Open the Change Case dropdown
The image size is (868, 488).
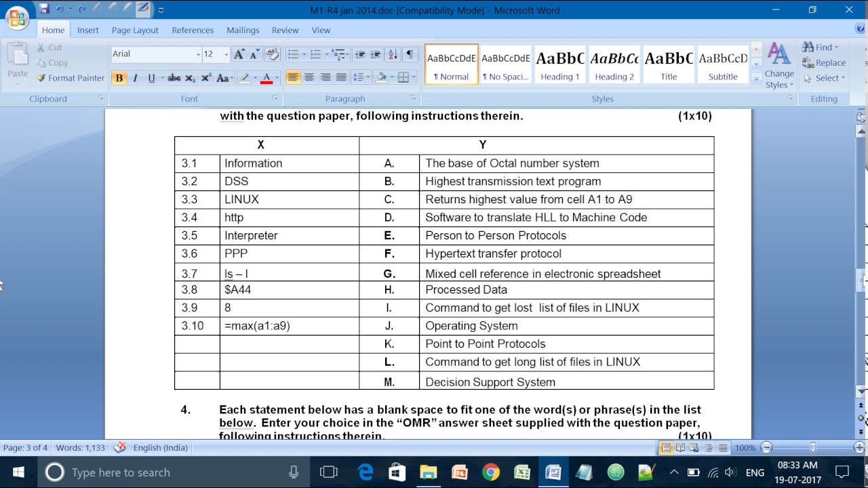224,78
